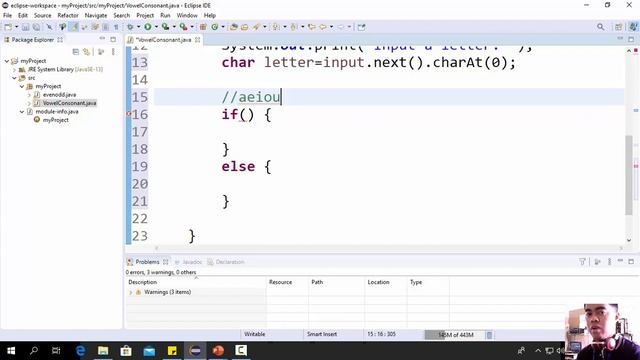This screenshot has height=360, width=640.
Task: Click the Save icon in toolbar
Action: (25, 27)
